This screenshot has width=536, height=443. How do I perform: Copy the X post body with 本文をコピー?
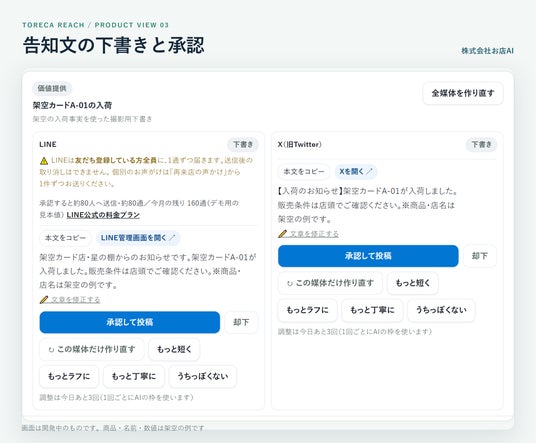click(304, 172)
